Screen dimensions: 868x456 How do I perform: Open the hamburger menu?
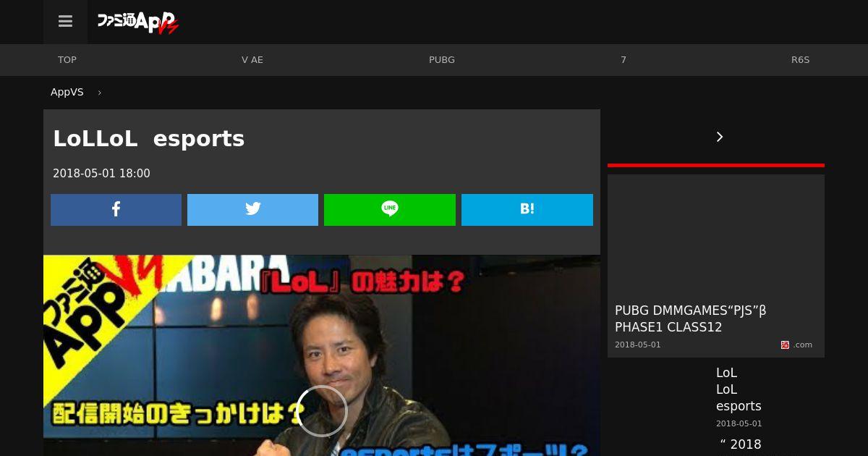pyautogui.click(x=65, y=22)
